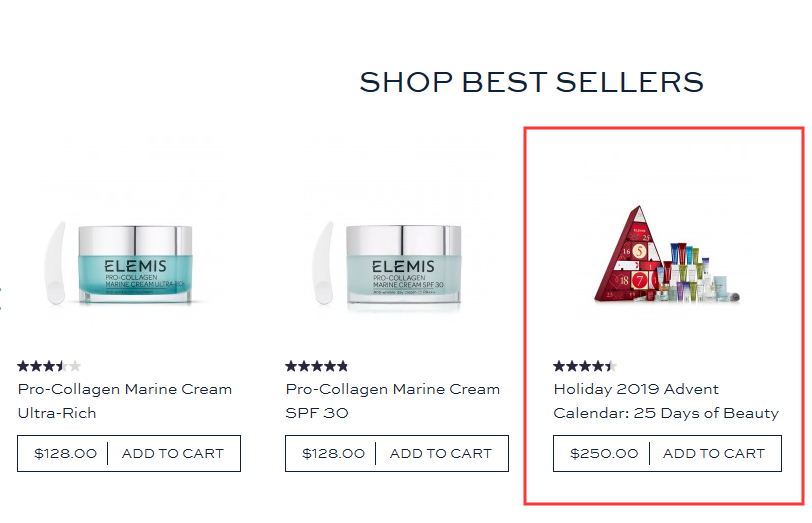Click the $250.00 advent calendar price

coord(604,453)
